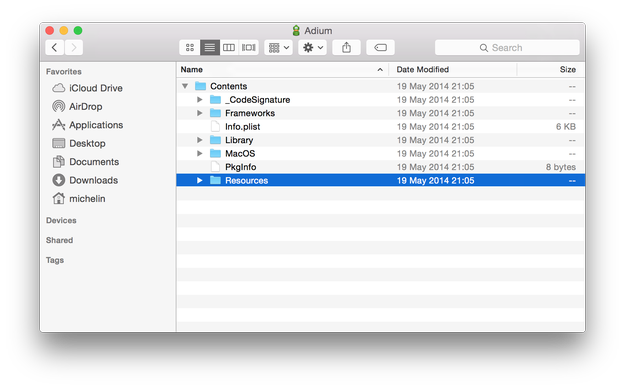The width and height of the screenshot is (625, 389).
Task: Select the Contents folder icon
Action: [200, 86]
